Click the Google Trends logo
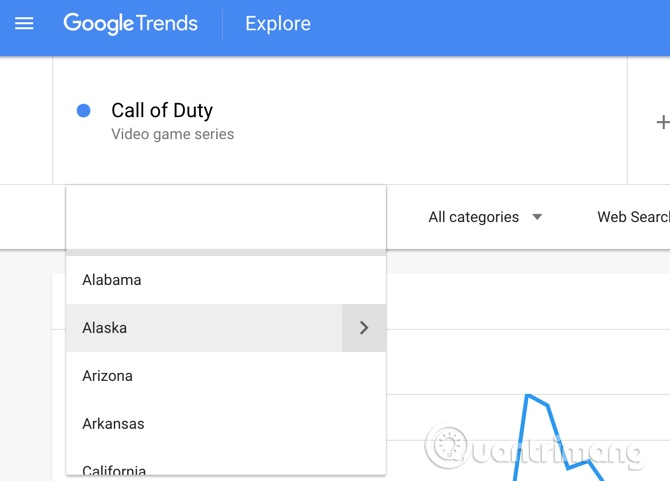Image resolution: width=670 pixels, height=481 pixels. pos(130,24)
